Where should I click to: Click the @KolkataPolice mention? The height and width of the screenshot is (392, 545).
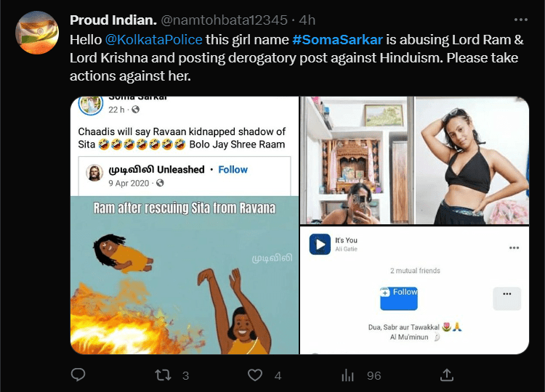(x=153, y=40)
